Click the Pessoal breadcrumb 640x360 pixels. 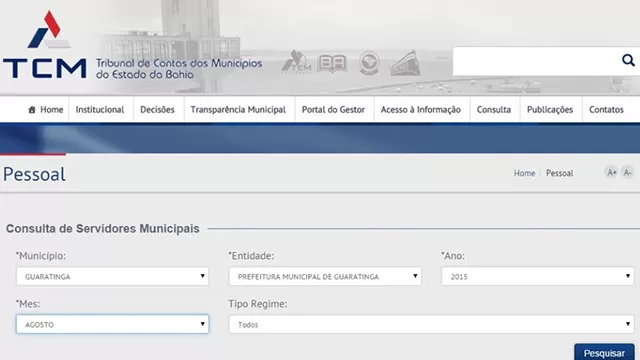[560, 173]
